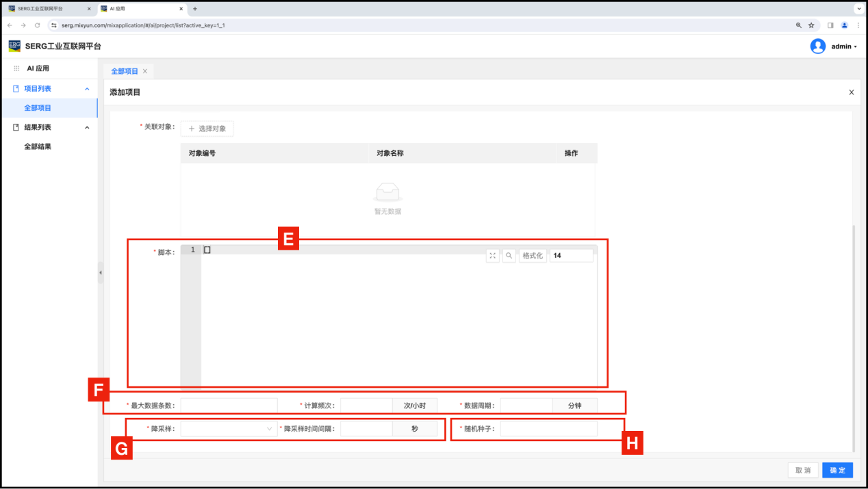Viewport: 868px width, 489px height.
Task: Click the 格式化 format button
Action: point(533,255)
